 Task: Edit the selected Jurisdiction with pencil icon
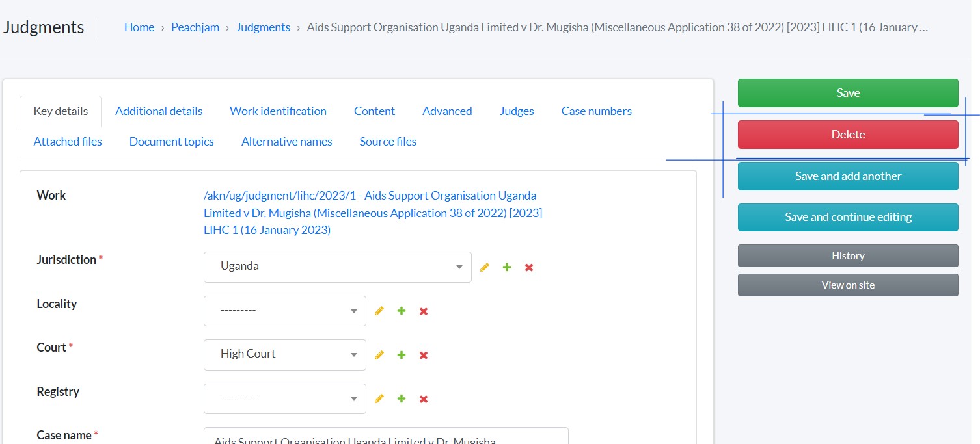point(484,267)
